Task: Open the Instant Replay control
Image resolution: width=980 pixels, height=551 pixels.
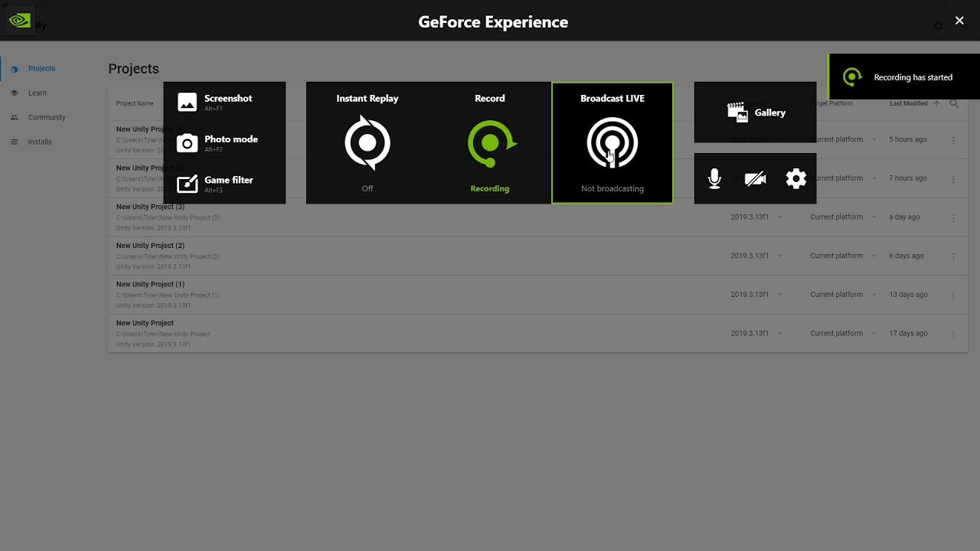Action: [367, 143]
